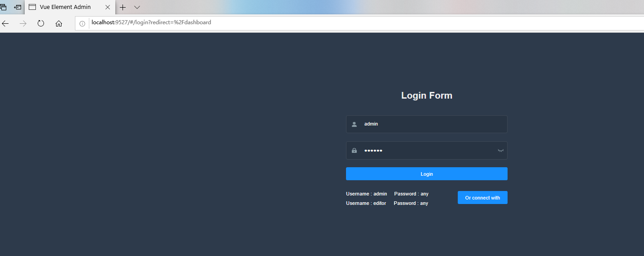Click the lock icon in password field
The width and height of the screenshot is (644, 256).
tap(354, 151)
